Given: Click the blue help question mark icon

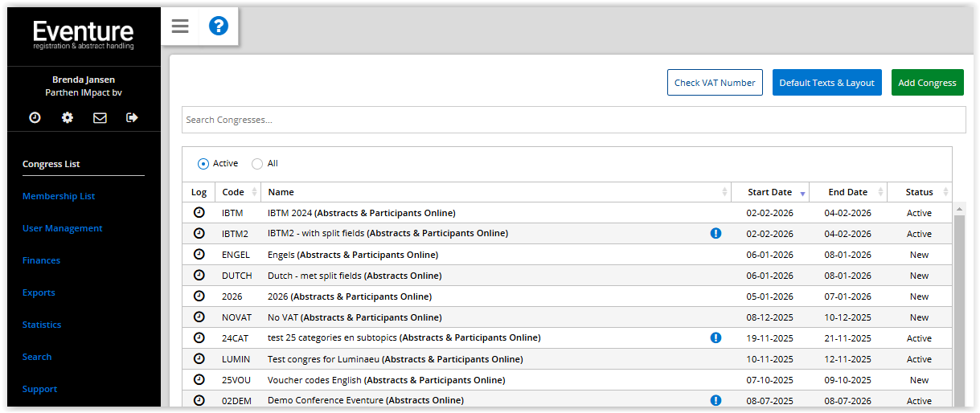Looking at the screenshot, I should coord(219,27).
